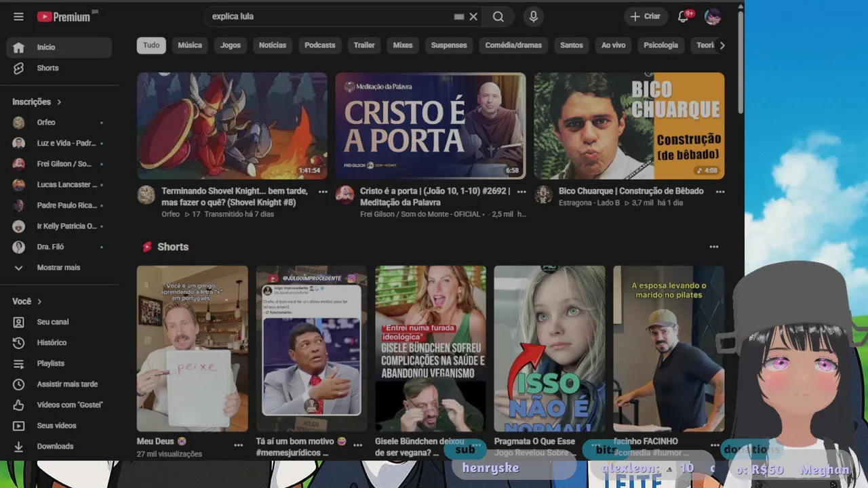The width and height of the screenshot is (868, 488).
Task: Open the Meu Deus peixe short
Action: click(193, 348)
